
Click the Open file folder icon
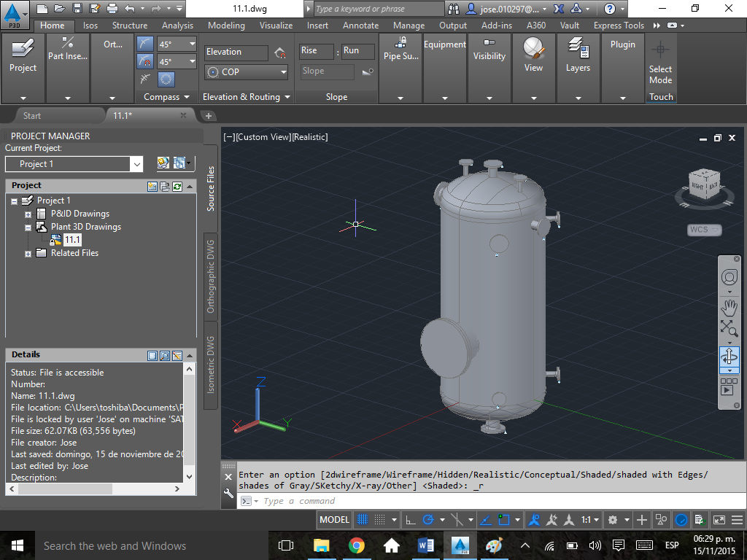(x=60, y=8)
